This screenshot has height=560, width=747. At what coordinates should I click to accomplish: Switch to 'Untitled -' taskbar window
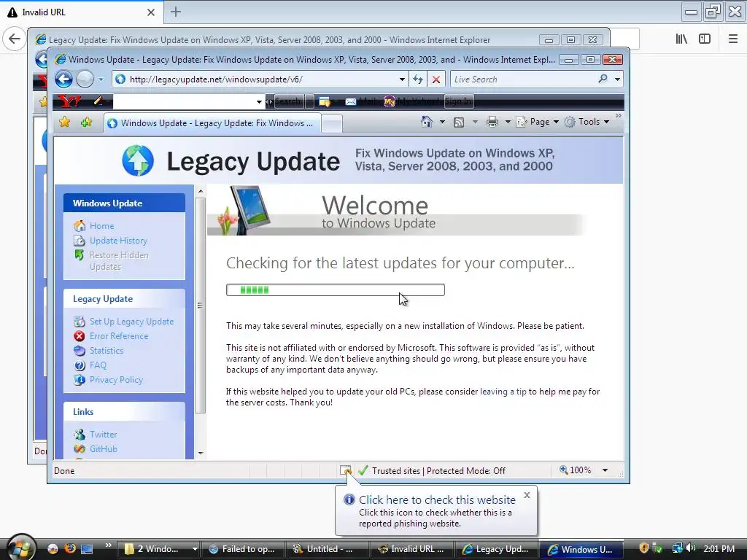[x=328, y=549]
